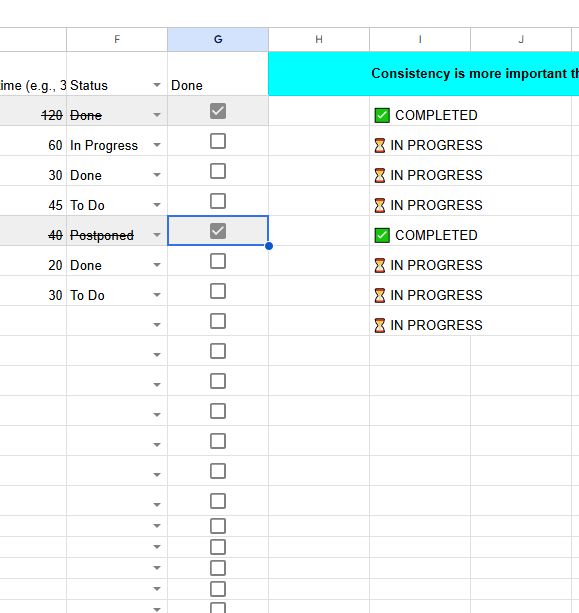579x613 pixels.
Task: Tick the Done checkbox for In Progress row
Action: coord(218,141)
